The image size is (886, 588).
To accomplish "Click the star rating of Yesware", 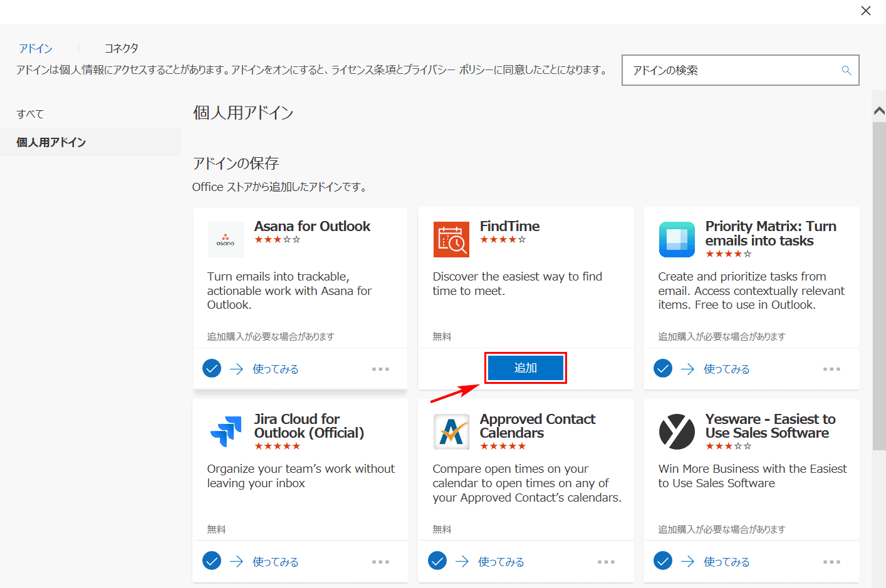I will coord(729,446).
